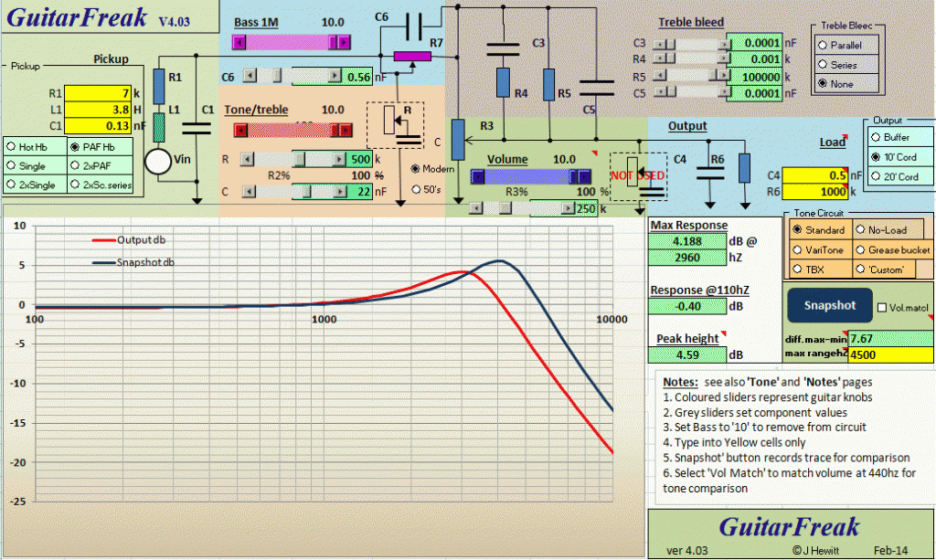
Task: Choose 20' Cord output load
Action: [x=876, y=176]
